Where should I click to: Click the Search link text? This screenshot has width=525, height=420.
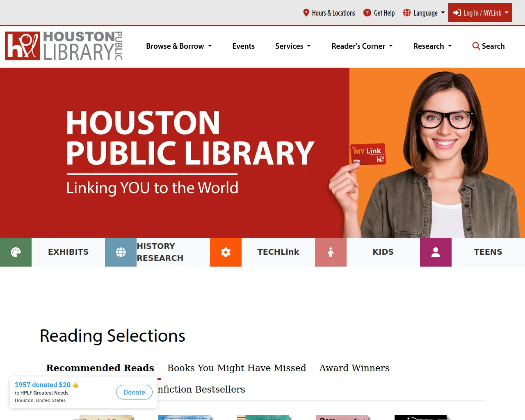493,46
